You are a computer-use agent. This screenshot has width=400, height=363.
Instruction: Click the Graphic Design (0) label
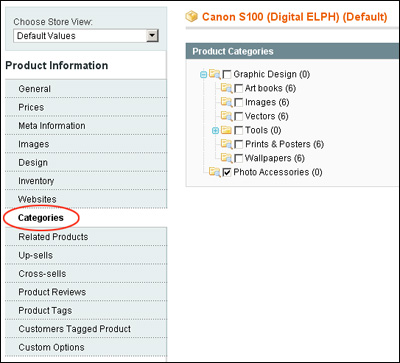tap(272, 74)
